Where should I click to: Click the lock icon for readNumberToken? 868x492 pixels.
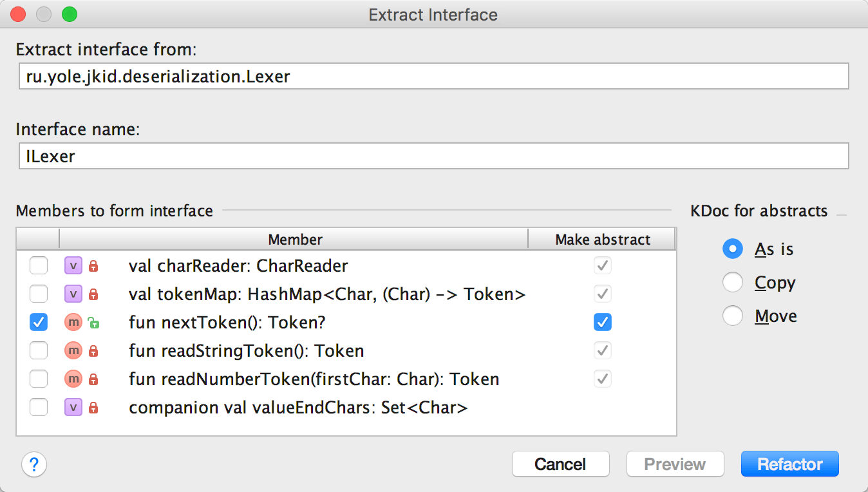pyautogui.click(x=93, y=379)
